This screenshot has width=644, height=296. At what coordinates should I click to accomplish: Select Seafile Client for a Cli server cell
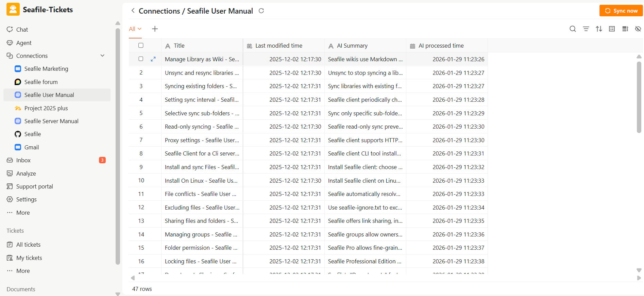[202, 153]
